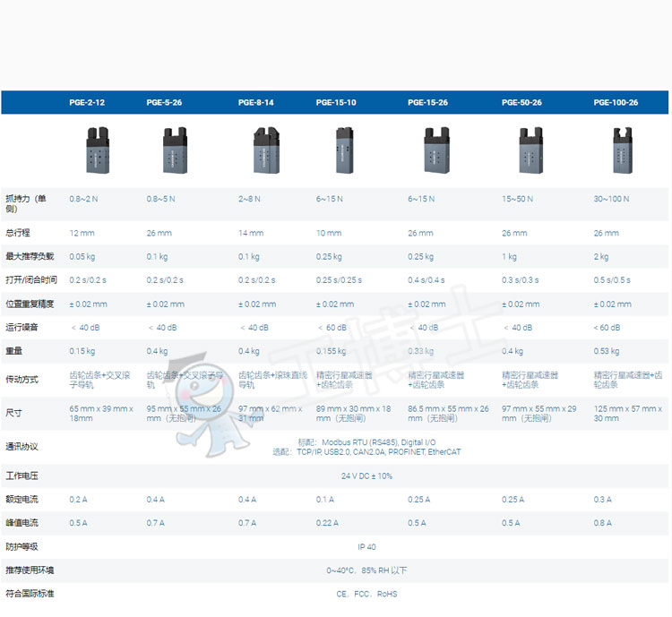This screenshot has height=617, width=672.
Task: Click the PGE-8-14 column header
Action: tap(256, 103)
